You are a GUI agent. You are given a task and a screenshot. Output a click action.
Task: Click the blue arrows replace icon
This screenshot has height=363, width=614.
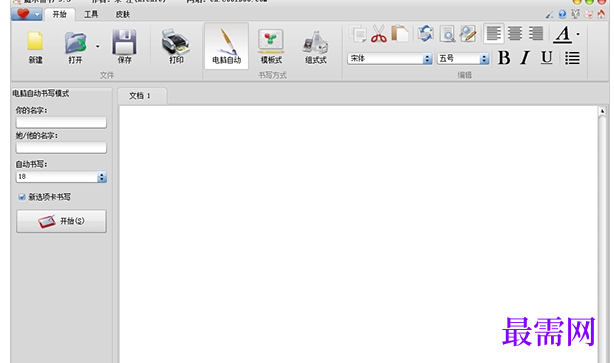(425, 34)
